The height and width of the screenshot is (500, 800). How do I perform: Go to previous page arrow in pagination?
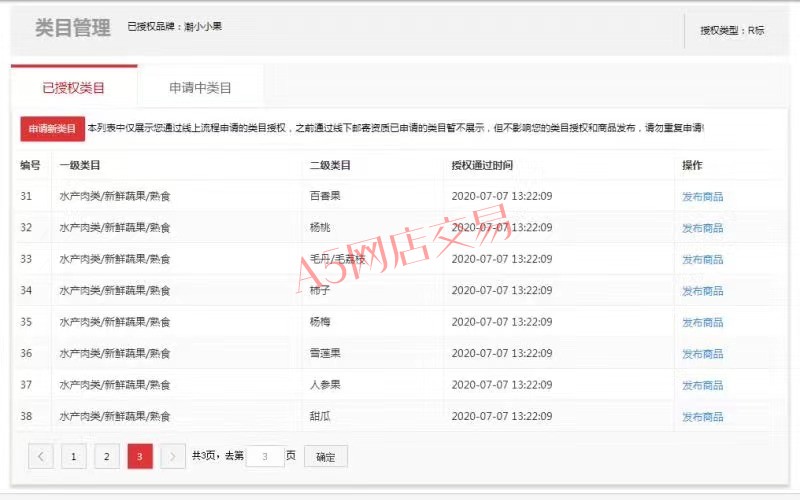pos(41,457)
